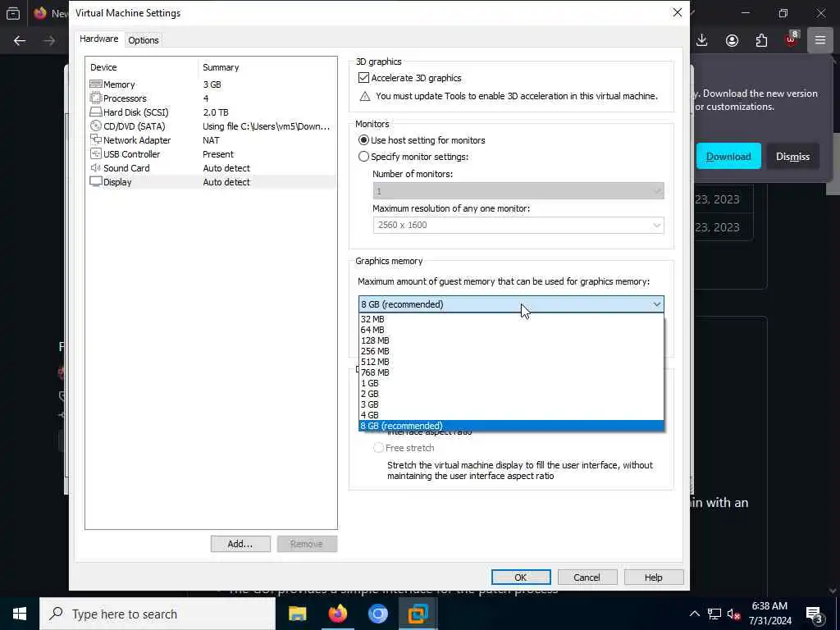Open notifications action center
This screenshot has width=840, height=630.
click(815, 614)
